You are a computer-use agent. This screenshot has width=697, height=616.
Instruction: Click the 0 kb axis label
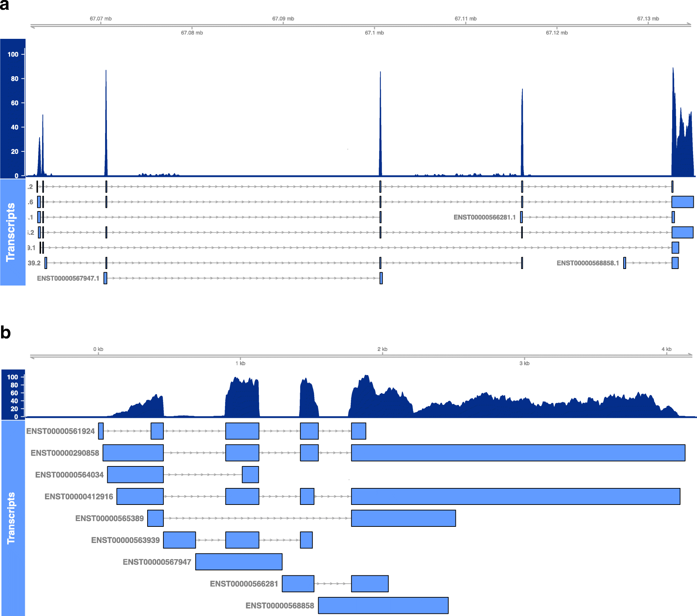pos(98,349)
